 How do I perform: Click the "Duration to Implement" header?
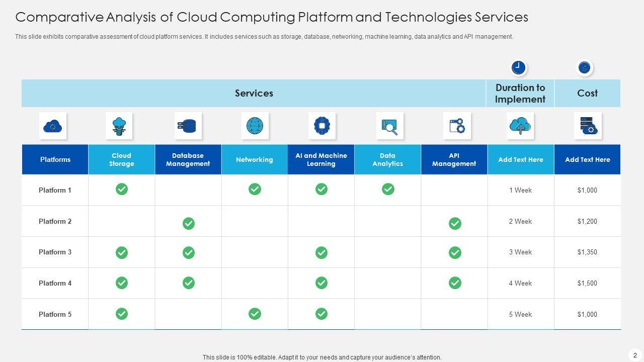click(x=520, y=93)
